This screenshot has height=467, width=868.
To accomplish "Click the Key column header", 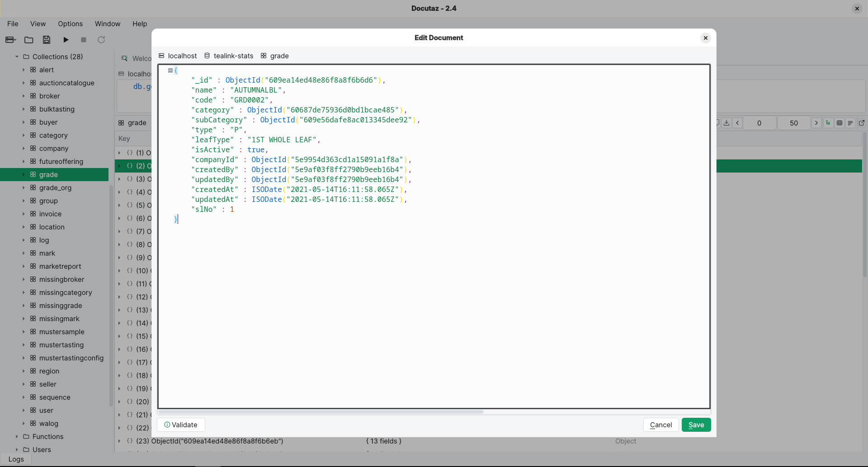I will tap(124, 139).
